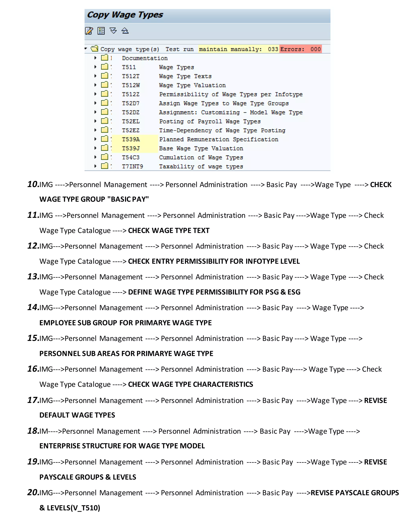
Task: Collapse the Copy wage type(s) root node
Action: point(86,48)
